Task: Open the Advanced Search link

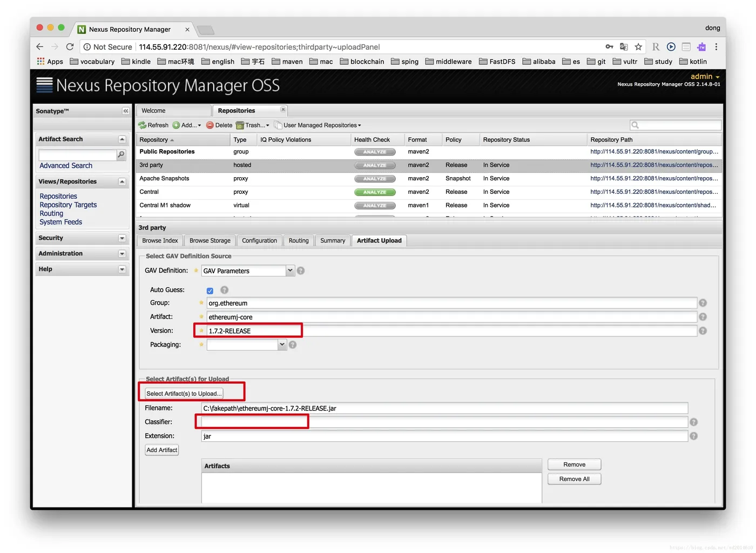Action: coord(66,166)
